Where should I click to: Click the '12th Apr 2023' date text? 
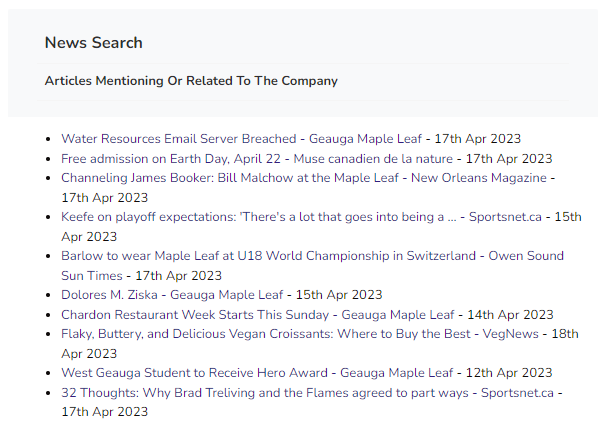[509, 373]
